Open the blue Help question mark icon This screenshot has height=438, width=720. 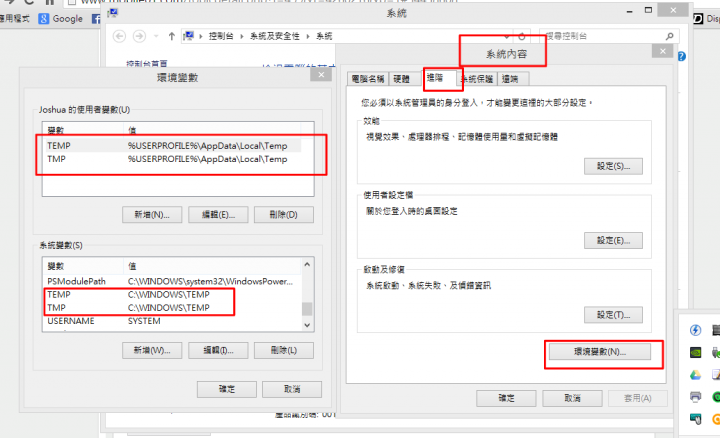[x=681, y=56]
